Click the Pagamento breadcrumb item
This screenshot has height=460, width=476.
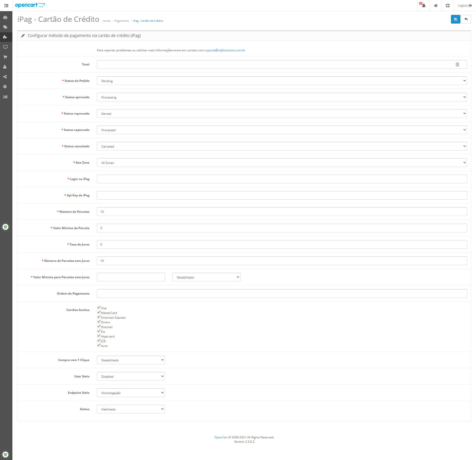121,21
